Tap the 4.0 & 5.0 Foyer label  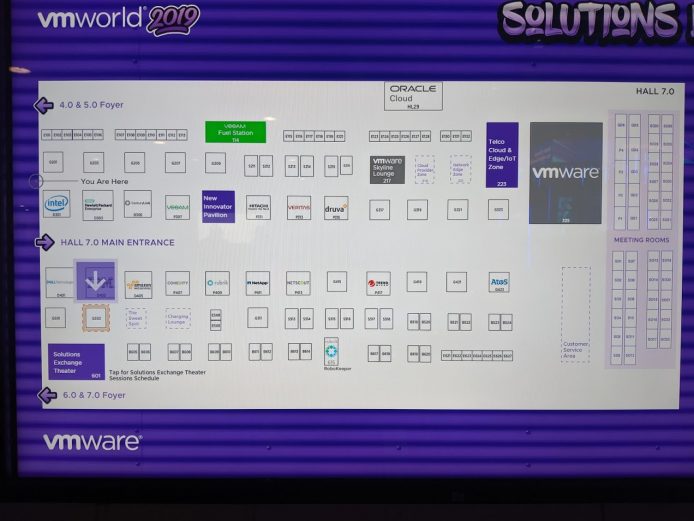click(92, 105)
